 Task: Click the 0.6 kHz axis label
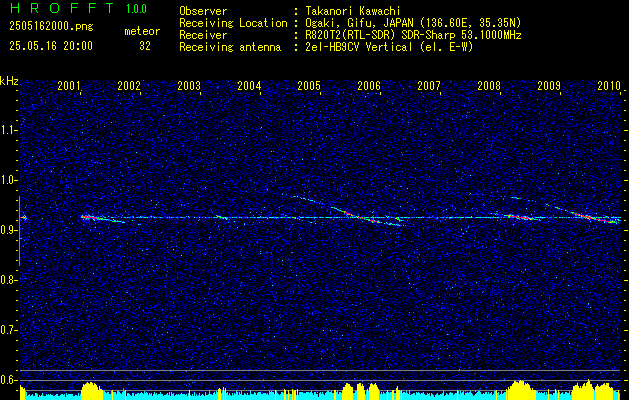tap(8, 380)
